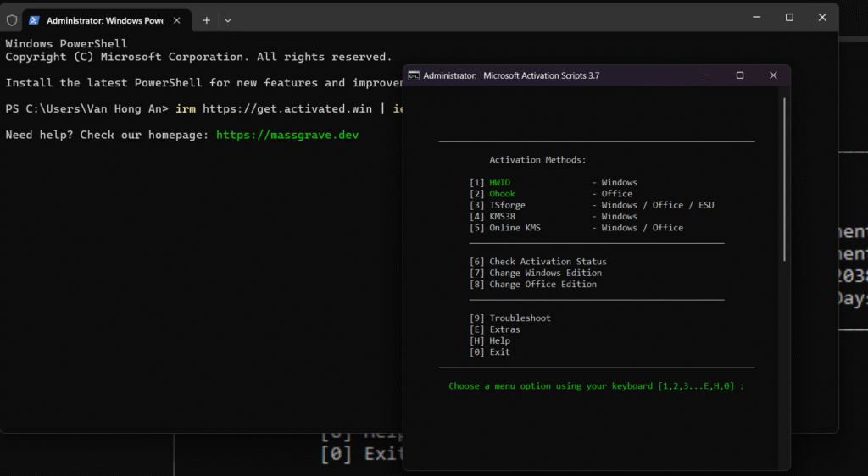Expand the new tab profile dropdown
868x476 pixels.
228,19
